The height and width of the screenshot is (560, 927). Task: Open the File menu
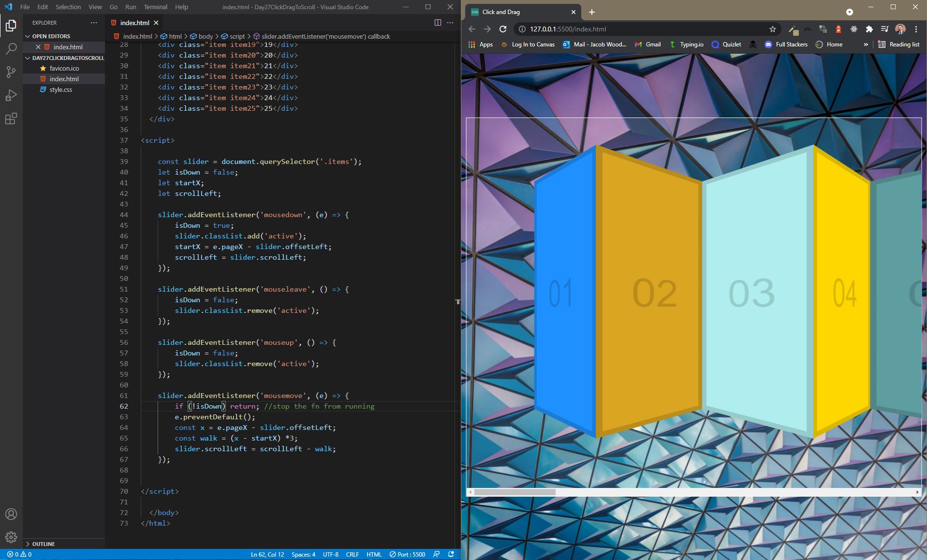25,7
